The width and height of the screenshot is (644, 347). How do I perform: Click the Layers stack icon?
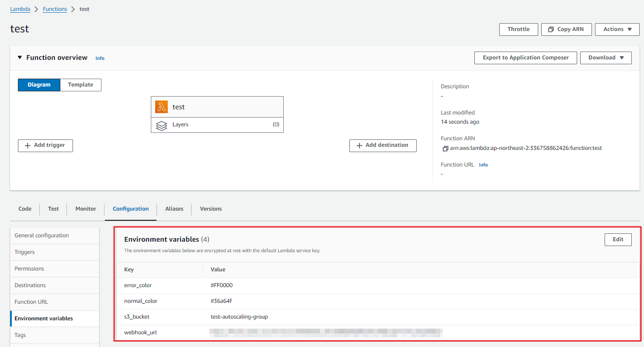point(161,125)
